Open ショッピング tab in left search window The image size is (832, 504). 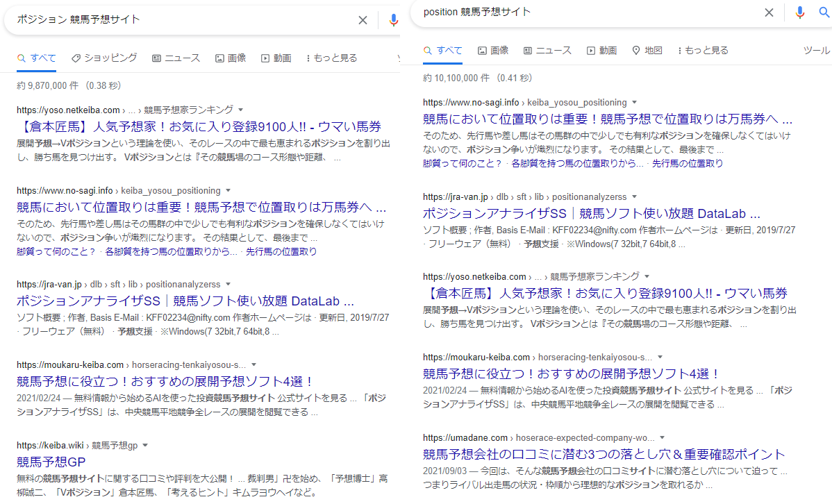pos(105,58)
